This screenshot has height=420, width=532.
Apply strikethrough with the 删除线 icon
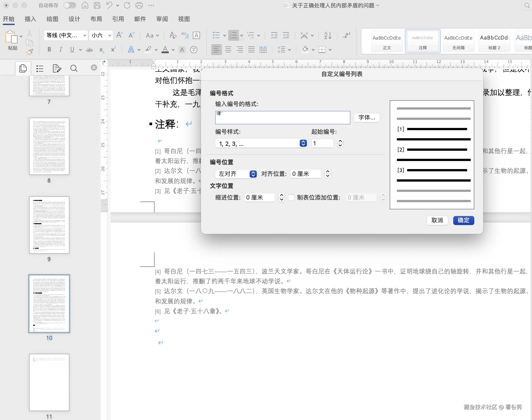(89, 49)
